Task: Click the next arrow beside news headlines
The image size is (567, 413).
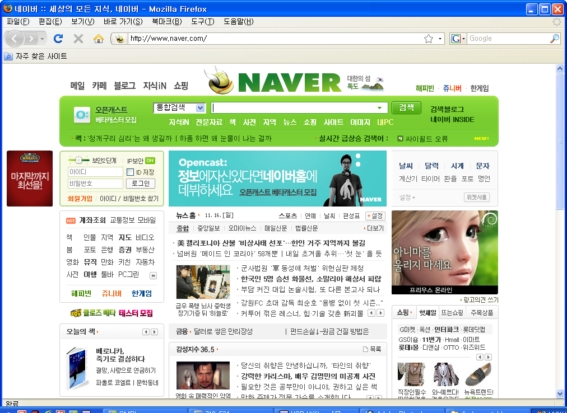Action: coord(380,313)
